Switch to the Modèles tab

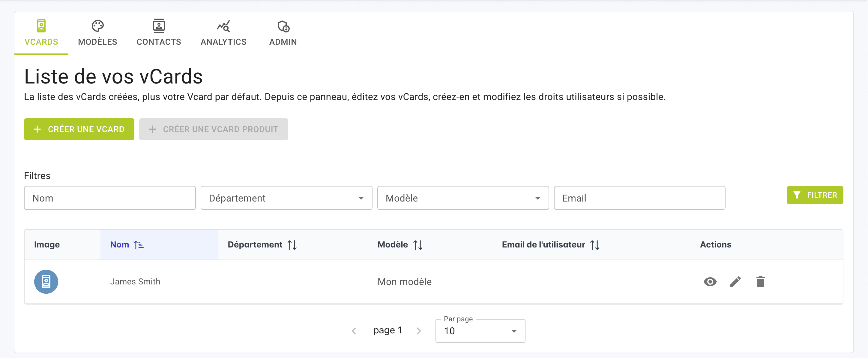[x=97, y=33]
